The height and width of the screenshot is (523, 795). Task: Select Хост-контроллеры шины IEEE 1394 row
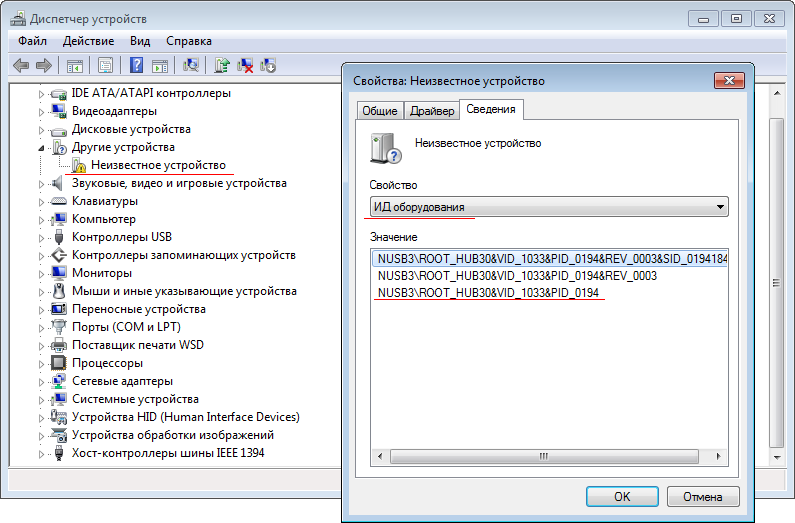[168, 453]
